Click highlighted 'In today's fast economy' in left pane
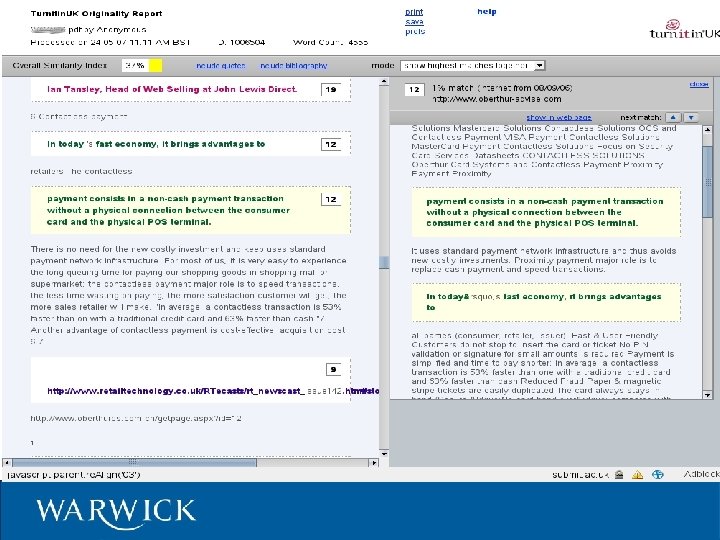 [x=156, y=144]
